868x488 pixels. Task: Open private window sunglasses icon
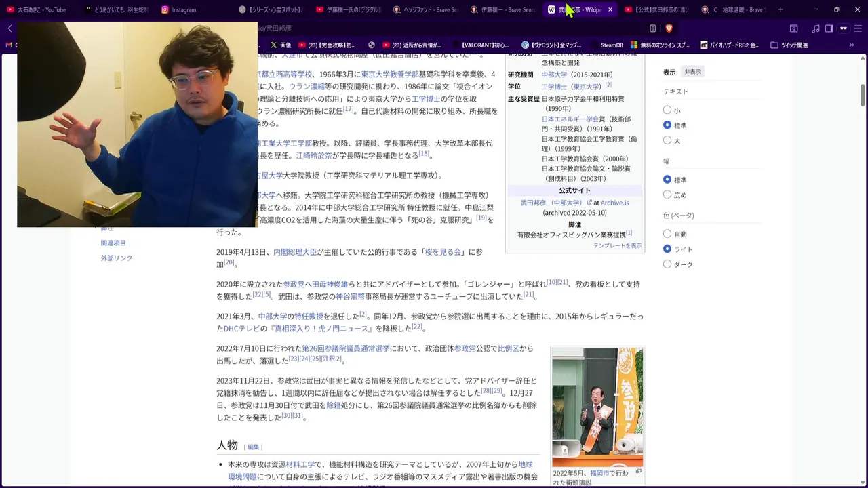(844, 28)
